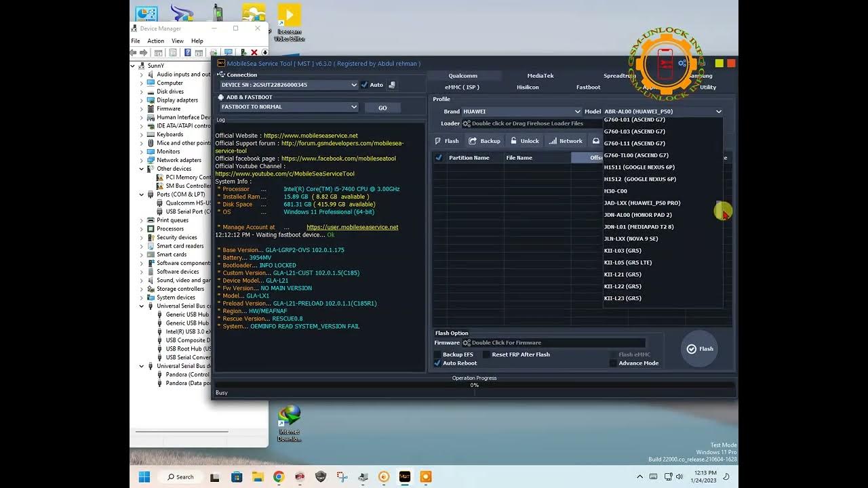Expand Network adapters in Device Manager
Image resolution: width=868 pixels, height=488 pixels.
pyautogui.click(x=142, y=160)
